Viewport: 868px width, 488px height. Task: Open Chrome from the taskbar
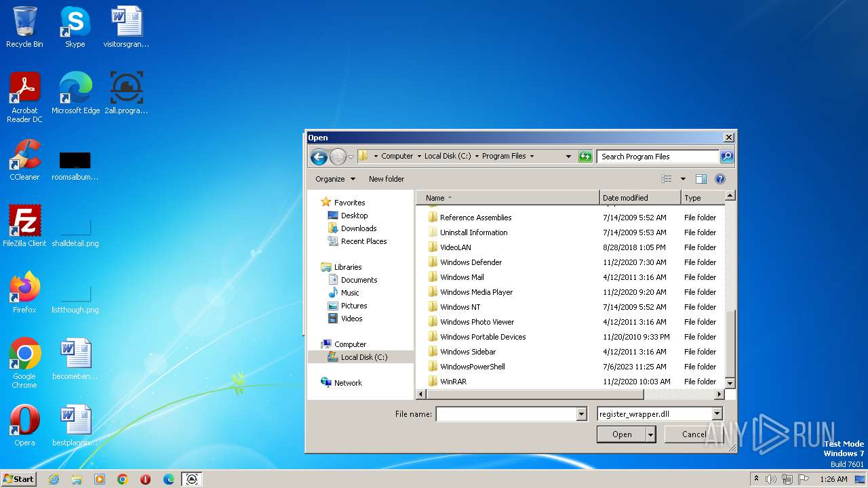(123, 479)
